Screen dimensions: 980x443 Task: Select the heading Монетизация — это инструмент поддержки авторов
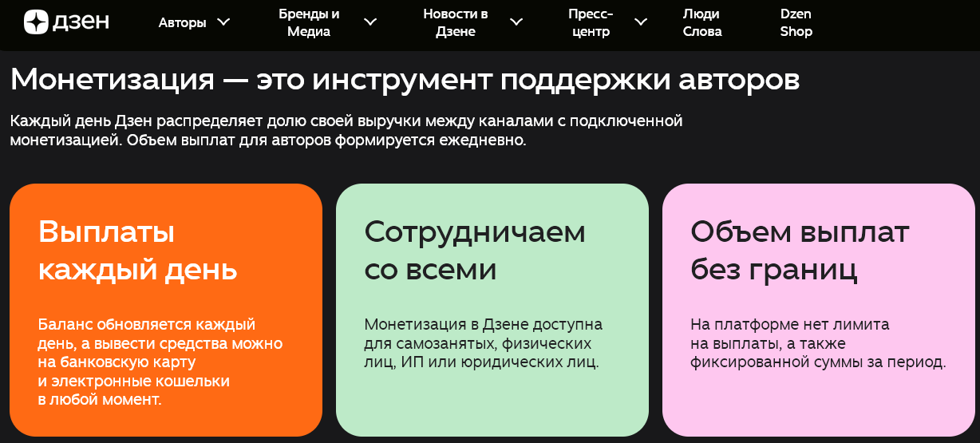coord(405,80)
